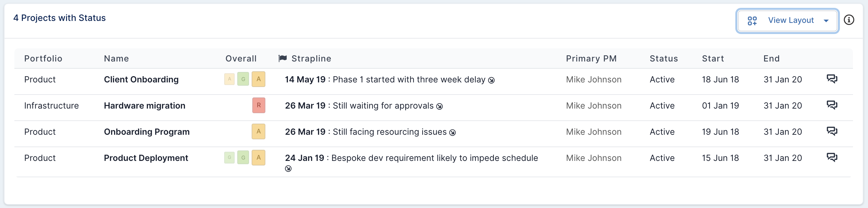
Task: Open comments for Product Deployment row
Action: (832, 157)
